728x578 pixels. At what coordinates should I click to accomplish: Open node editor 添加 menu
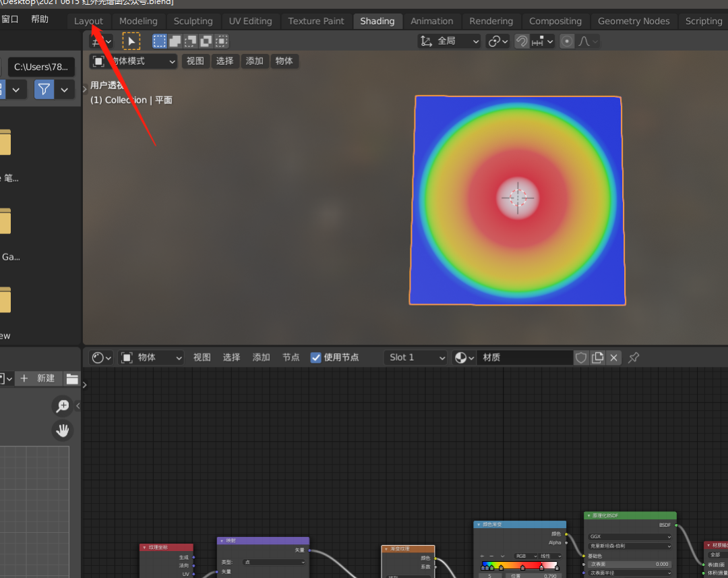pyautogui.click(x=261, y=357)
